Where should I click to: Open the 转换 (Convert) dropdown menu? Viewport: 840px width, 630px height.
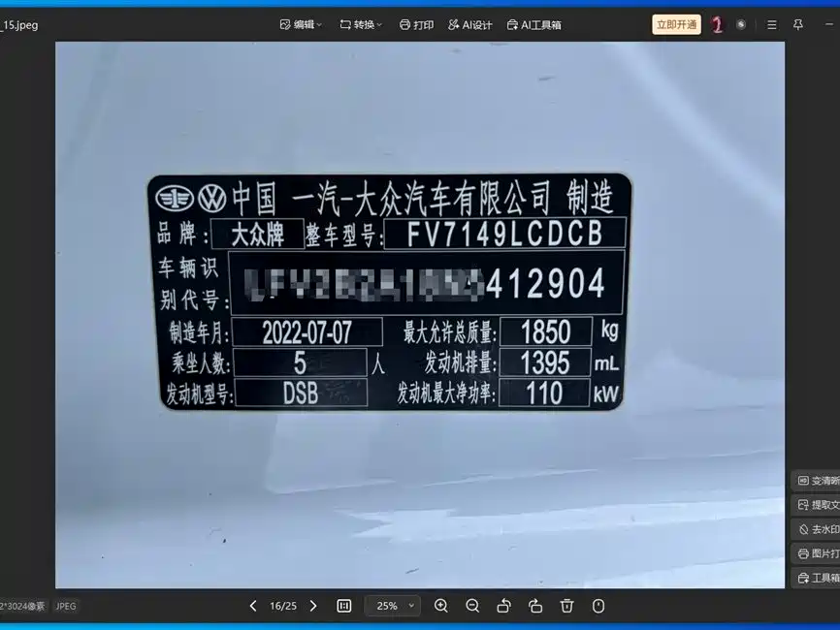tap(361, 24)
